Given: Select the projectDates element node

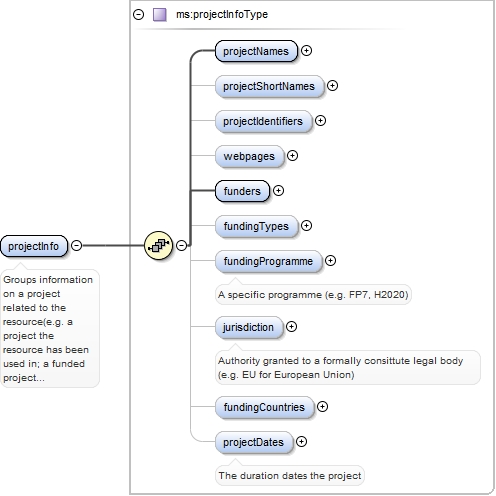Looking at the screenshot, I should 254,442.
